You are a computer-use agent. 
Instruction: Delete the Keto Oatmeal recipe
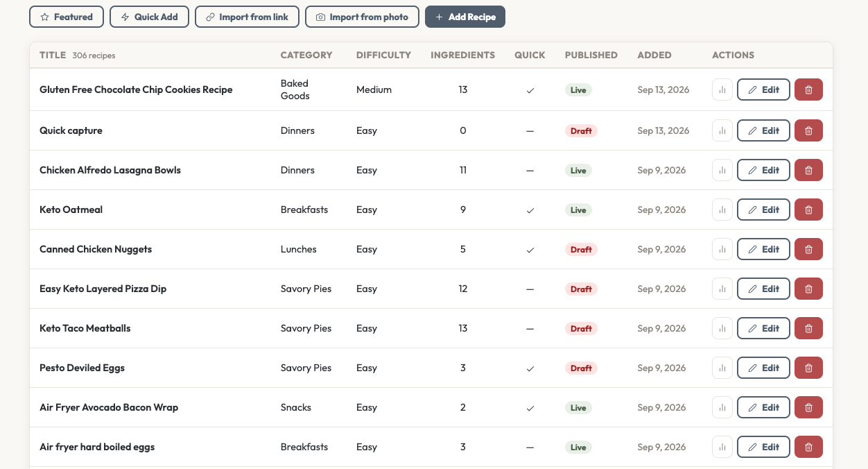click(x=808, y=210)
